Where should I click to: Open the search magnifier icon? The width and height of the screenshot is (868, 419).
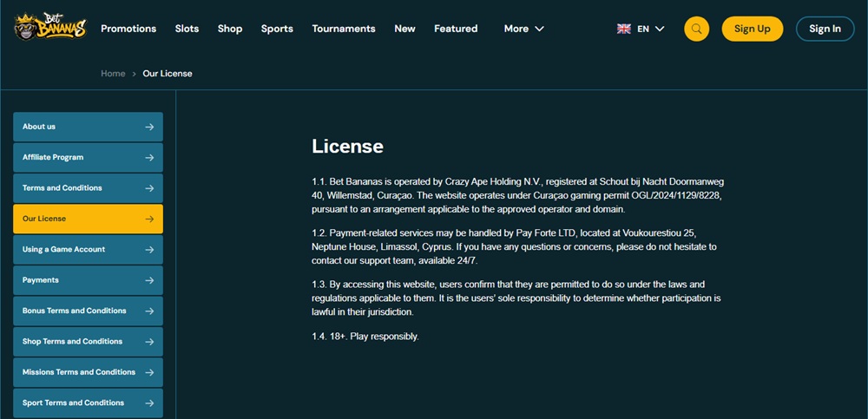(696, 29)
